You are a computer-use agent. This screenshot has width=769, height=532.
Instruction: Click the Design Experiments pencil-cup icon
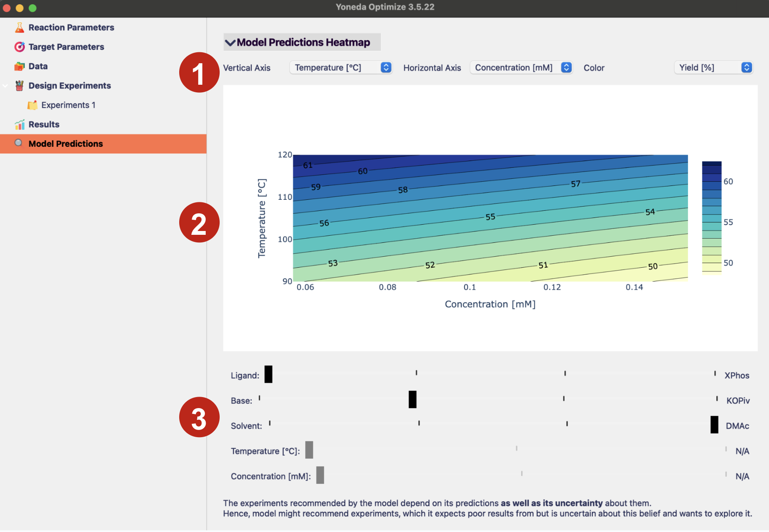[19, 86]
